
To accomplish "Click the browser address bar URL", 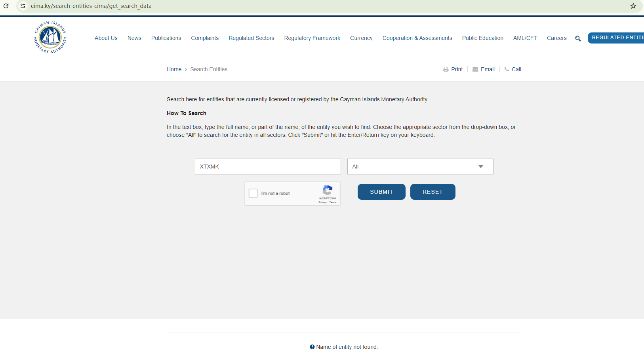I will (91, 6).
